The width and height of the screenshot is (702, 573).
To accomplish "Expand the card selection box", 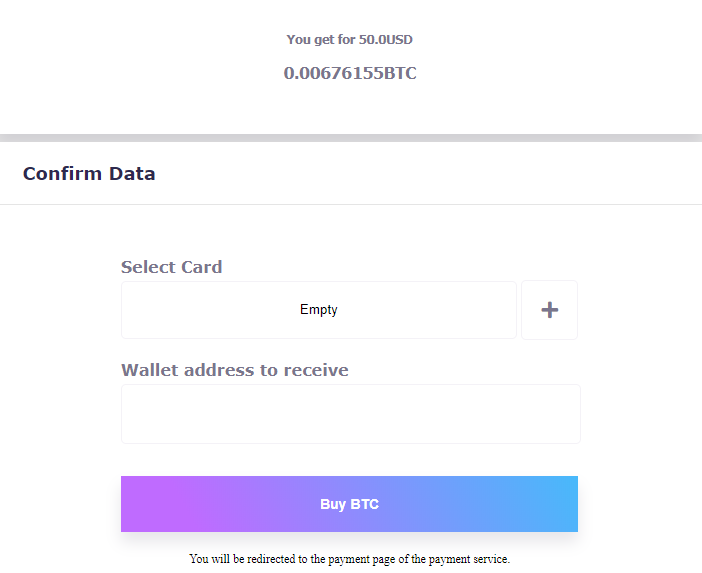I will pos(319,310).
